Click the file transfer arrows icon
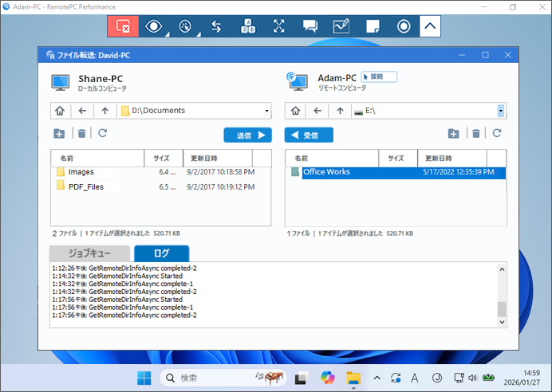 point(216,26)
